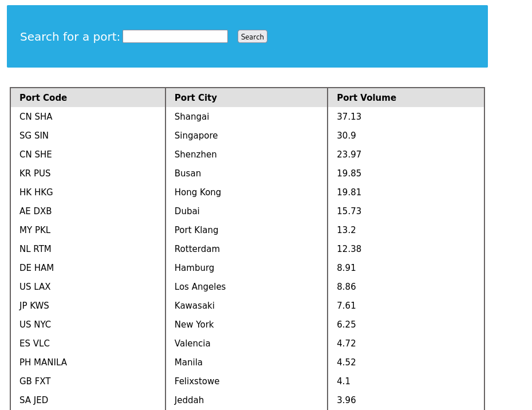This screenshot has width=532, height=410.
Task: Select the KR PUS port code
Action: pyautogui.click(x=35, y=174)
